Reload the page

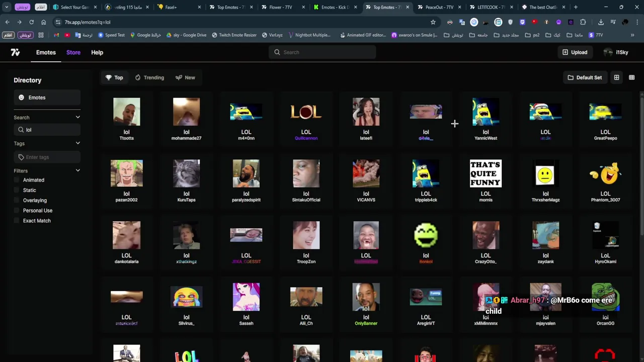pos(31,22)
